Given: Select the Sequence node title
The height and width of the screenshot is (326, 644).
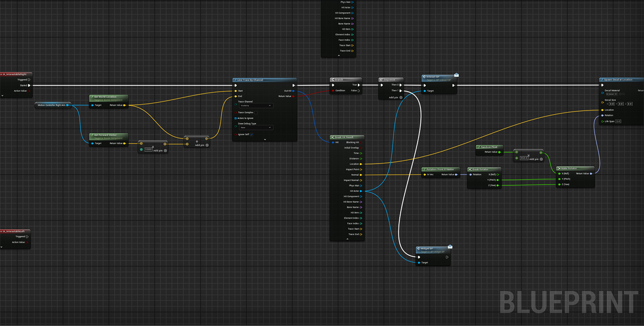Looking at the screenshot, I should click(x=389, y=80).
